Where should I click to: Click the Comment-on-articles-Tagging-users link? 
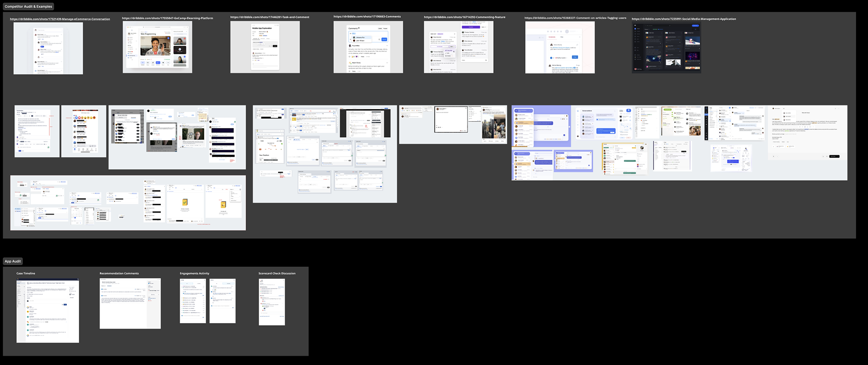point(575,18)
